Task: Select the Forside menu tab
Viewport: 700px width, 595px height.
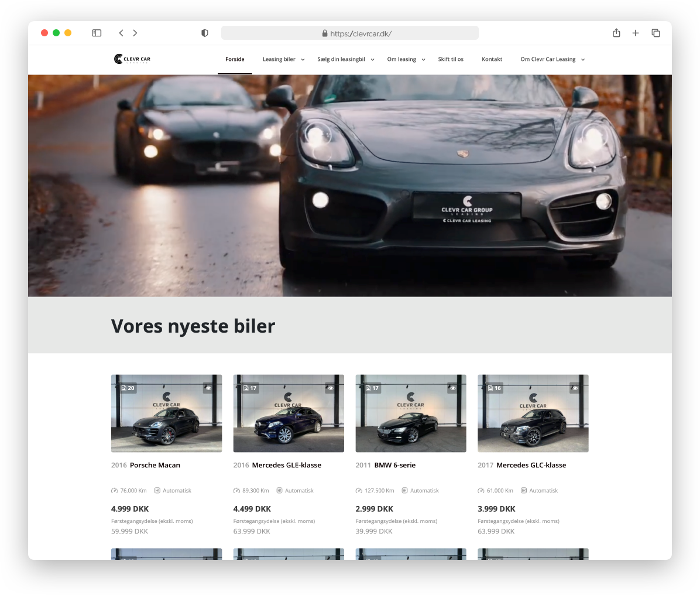Action: pyautogui.click(x=235, y=59)
